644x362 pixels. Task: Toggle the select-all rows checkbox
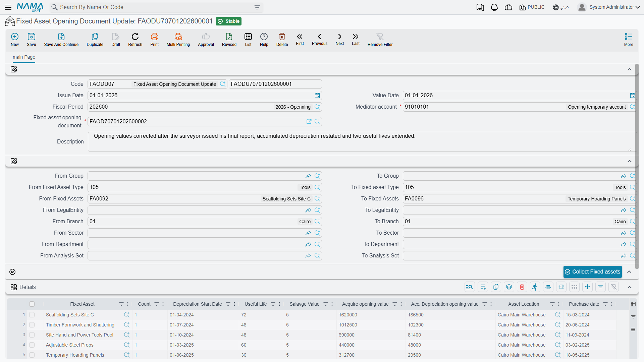point(32,304)
